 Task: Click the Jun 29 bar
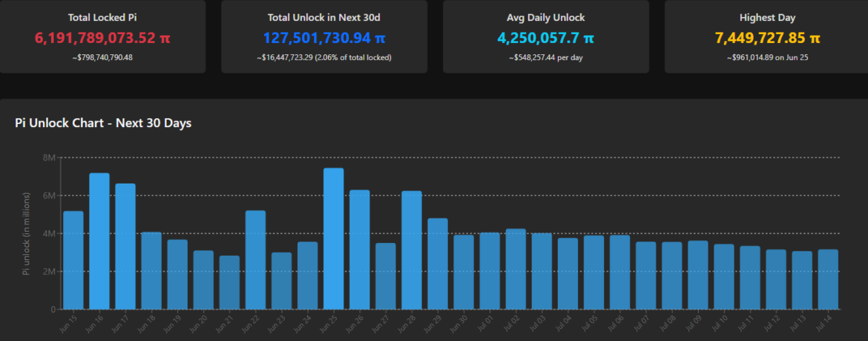coord(437,264)
